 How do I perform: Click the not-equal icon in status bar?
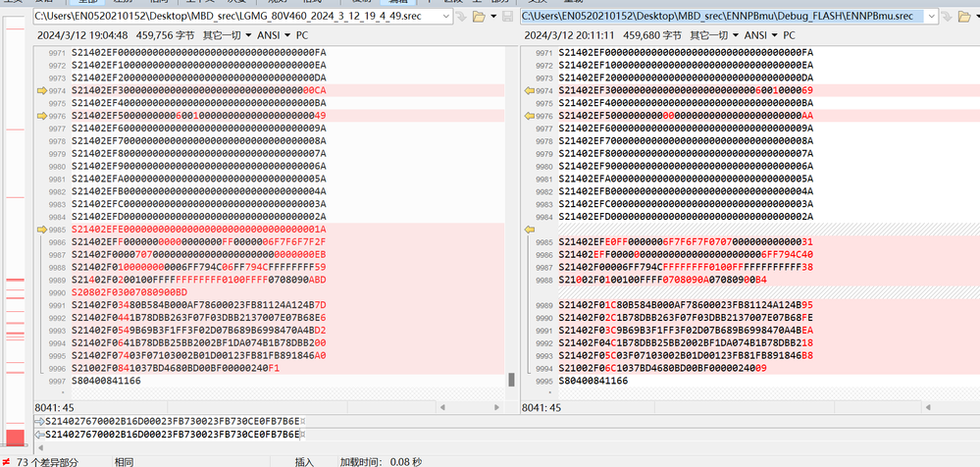pyautogui.click(x=6, y=462)
